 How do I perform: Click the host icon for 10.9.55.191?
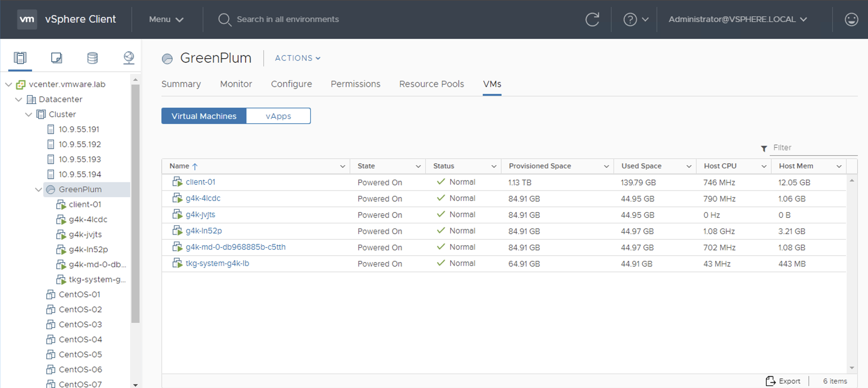click(51, 129)
